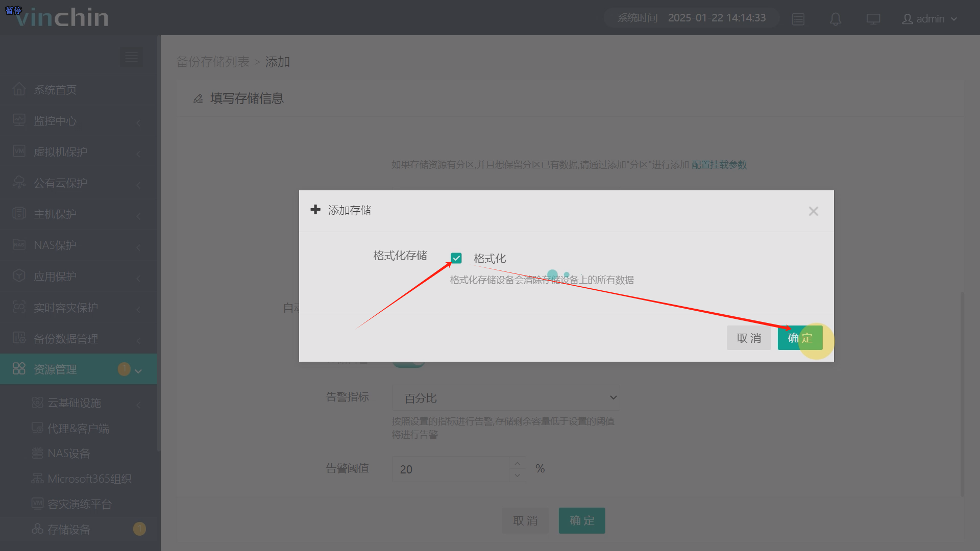
Task: Open the admin user dropdown
Action: 930,19
